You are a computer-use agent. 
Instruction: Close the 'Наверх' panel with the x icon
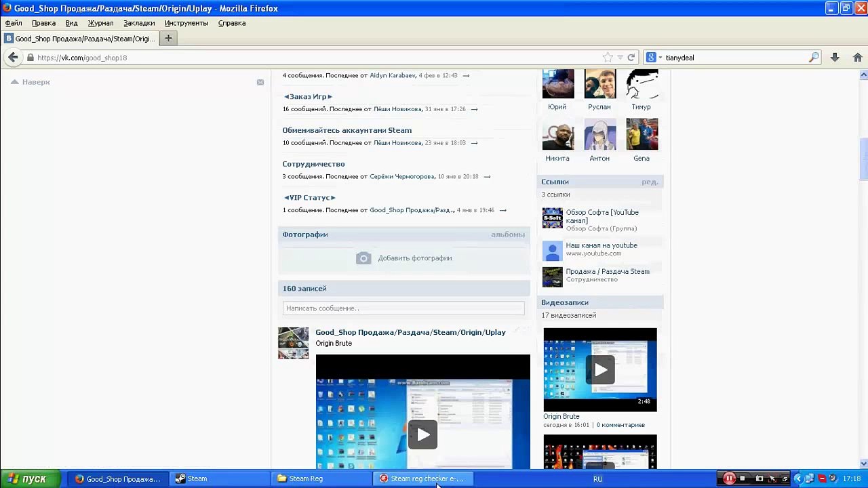[x=260, y=82]
